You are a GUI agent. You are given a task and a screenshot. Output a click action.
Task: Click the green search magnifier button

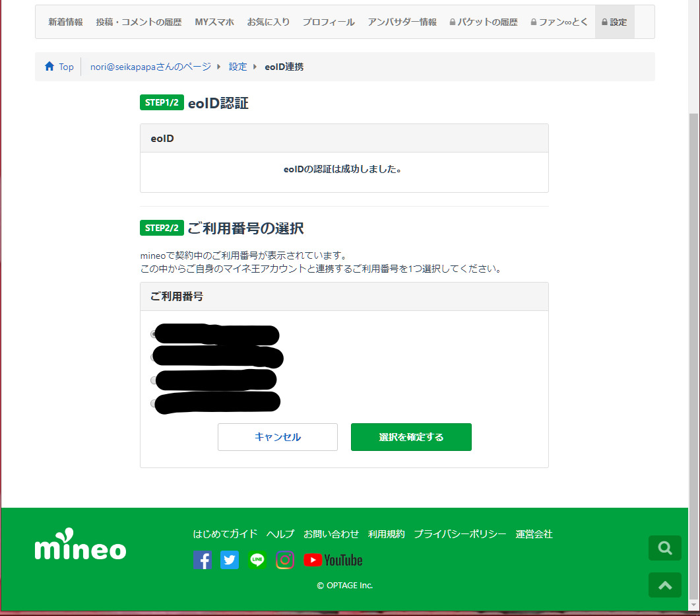click(x=665, y=548)
